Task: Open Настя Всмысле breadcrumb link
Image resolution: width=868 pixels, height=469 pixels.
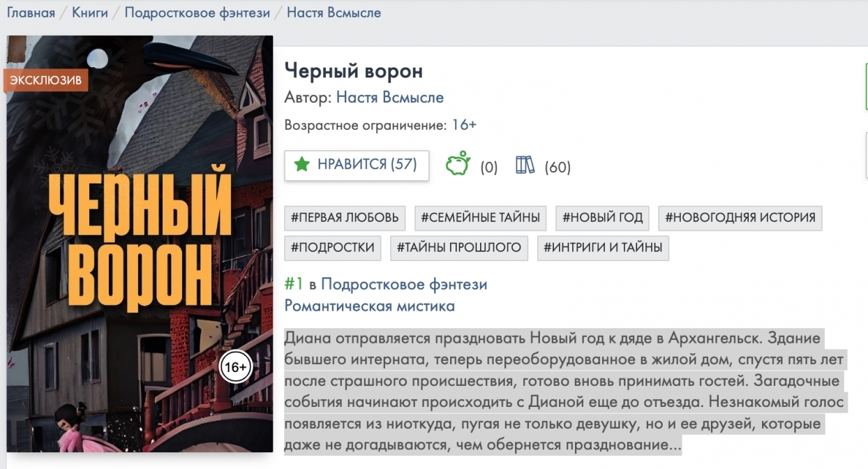Action: (x=334, y=13)
